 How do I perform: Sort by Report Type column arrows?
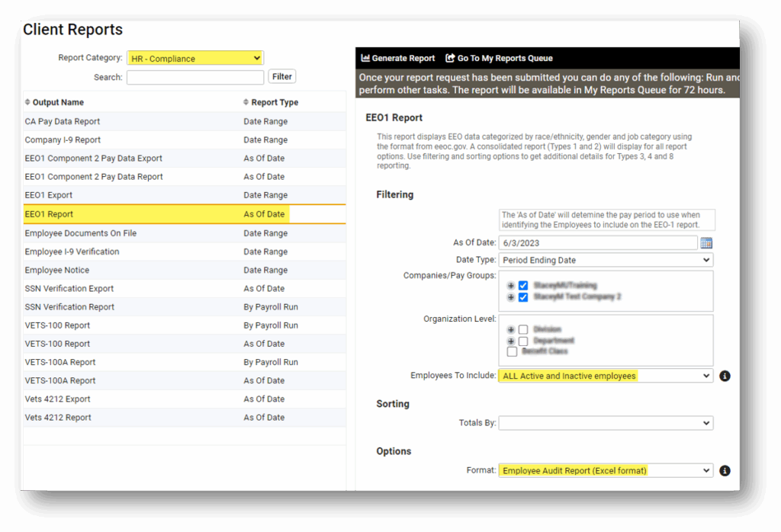tap(246, 102)
